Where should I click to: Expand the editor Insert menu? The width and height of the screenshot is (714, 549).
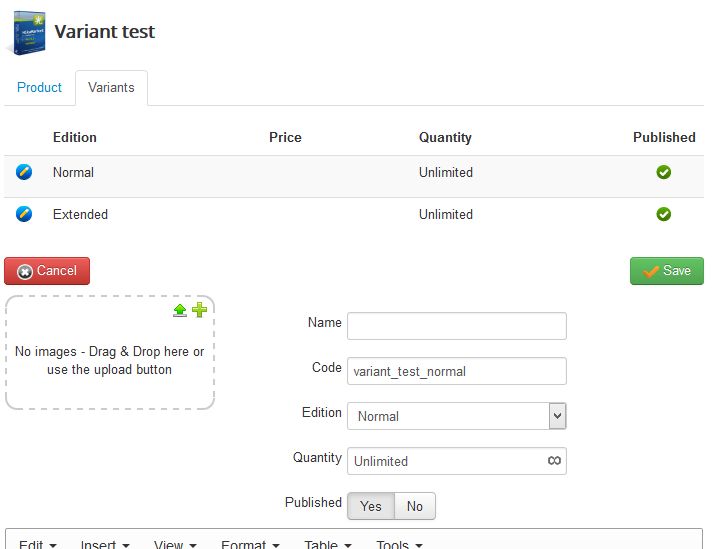(105, 544)
